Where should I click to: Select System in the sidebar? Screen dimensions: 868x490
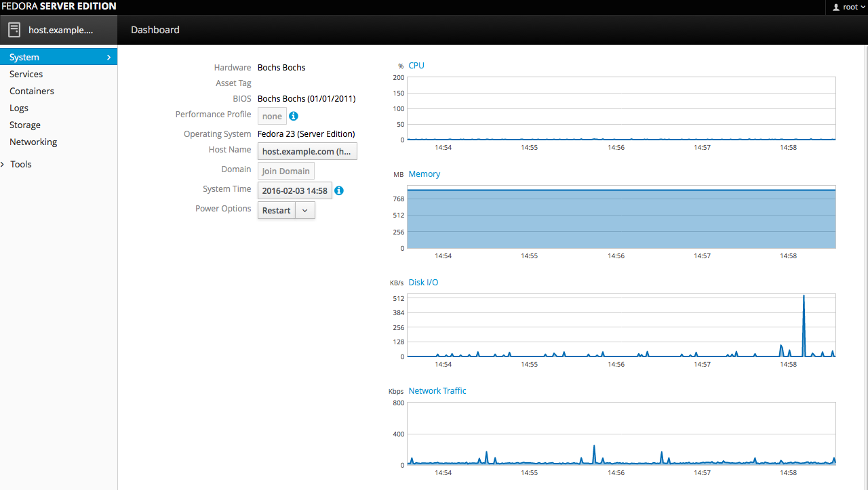point(58,57)
